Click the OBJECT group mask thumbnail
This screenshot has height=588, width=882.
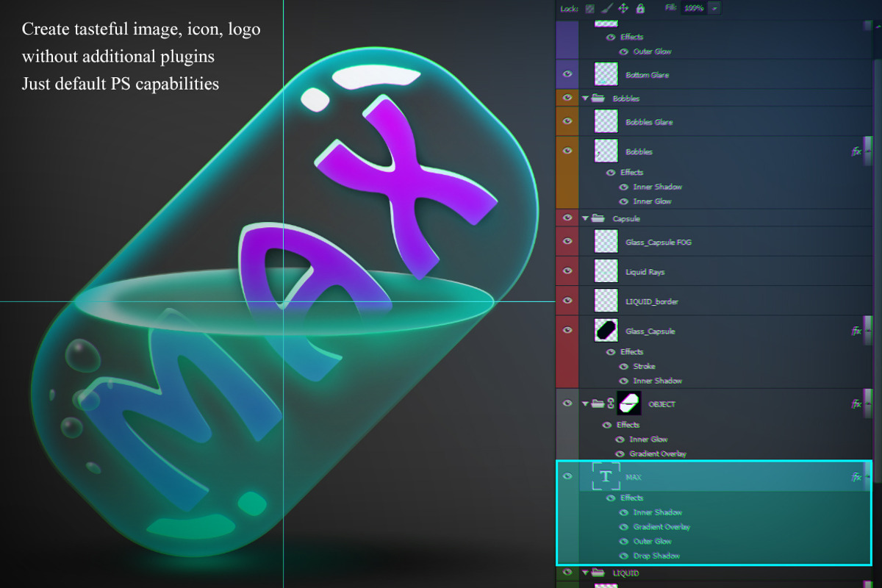629,404
